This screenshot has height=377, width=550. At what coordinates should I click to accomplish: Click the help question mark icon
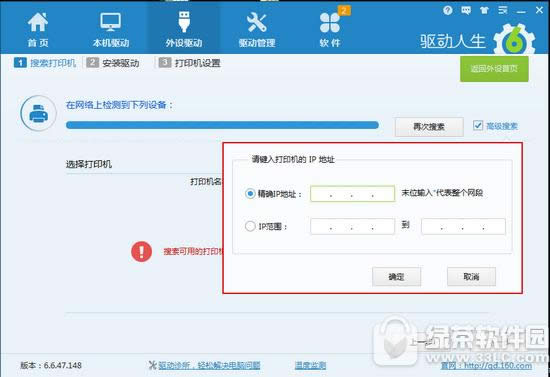[x=448, y=11]
